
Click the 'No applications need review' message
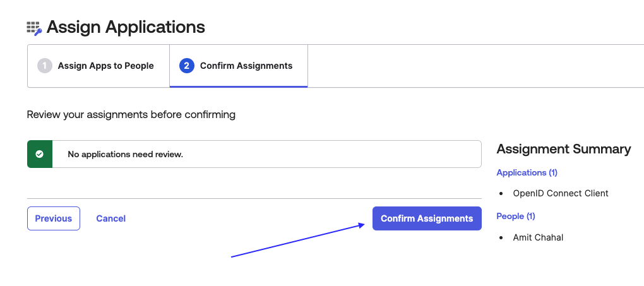125,154
